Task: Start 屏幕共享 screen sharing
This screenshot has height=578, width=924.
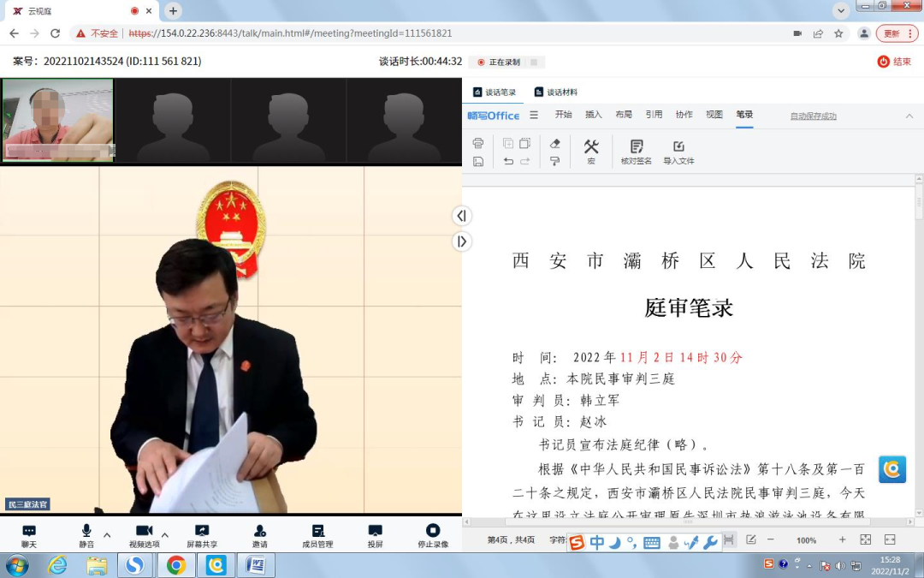Action: pos(202,536)
